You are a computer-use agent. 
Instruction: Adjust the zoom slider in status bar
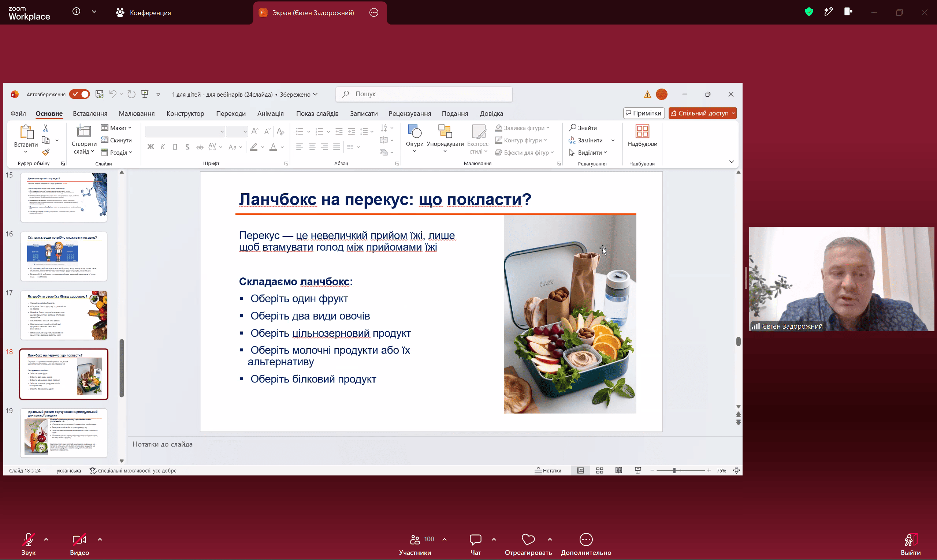coord(674,471)
